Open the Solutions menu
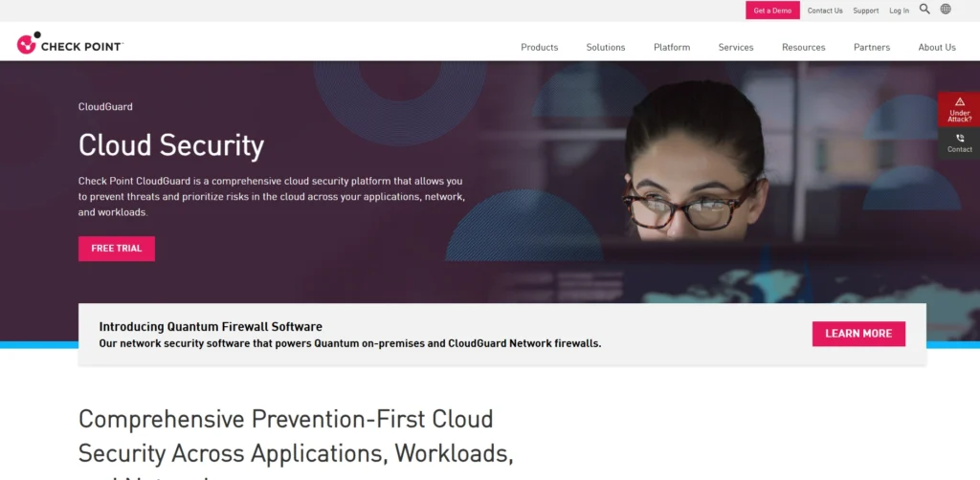 (x=606, y=48)
